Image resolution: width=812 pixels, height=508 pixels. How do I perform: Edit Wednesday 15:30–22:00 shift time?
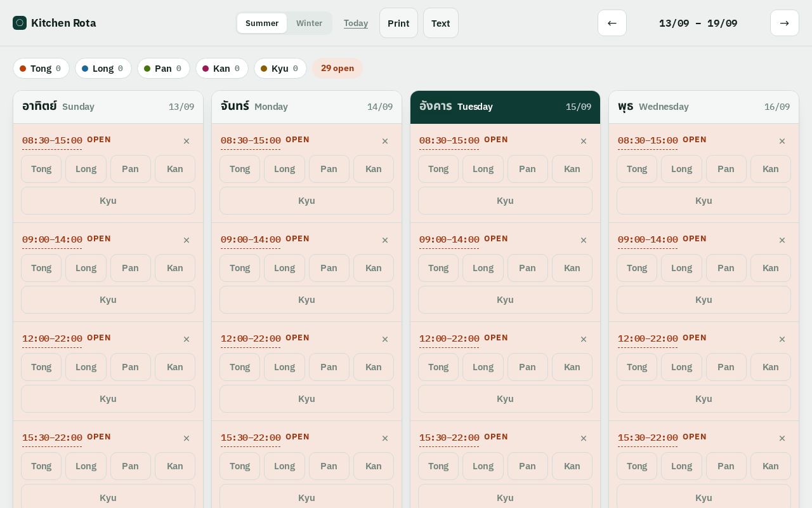[x=648, y=438]
